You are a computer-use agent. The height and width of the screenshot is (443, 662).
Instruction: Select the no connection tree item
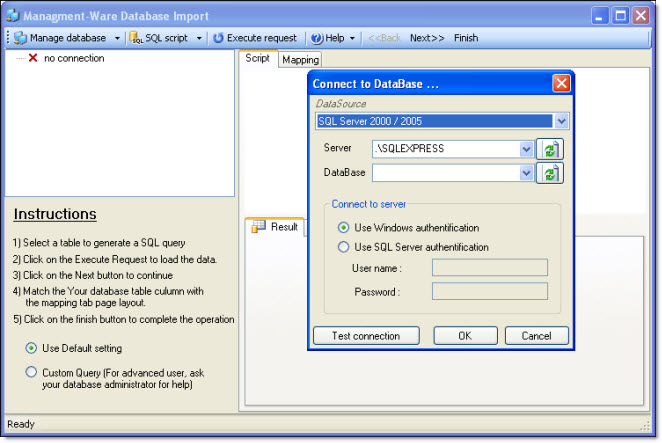point(74,58)
